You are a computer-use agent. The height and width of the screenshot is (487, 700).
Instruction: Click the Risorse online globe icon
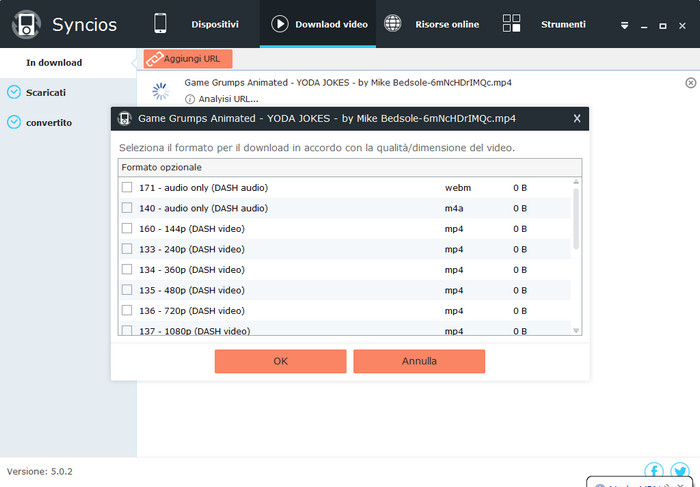click(x=393, y=23)
